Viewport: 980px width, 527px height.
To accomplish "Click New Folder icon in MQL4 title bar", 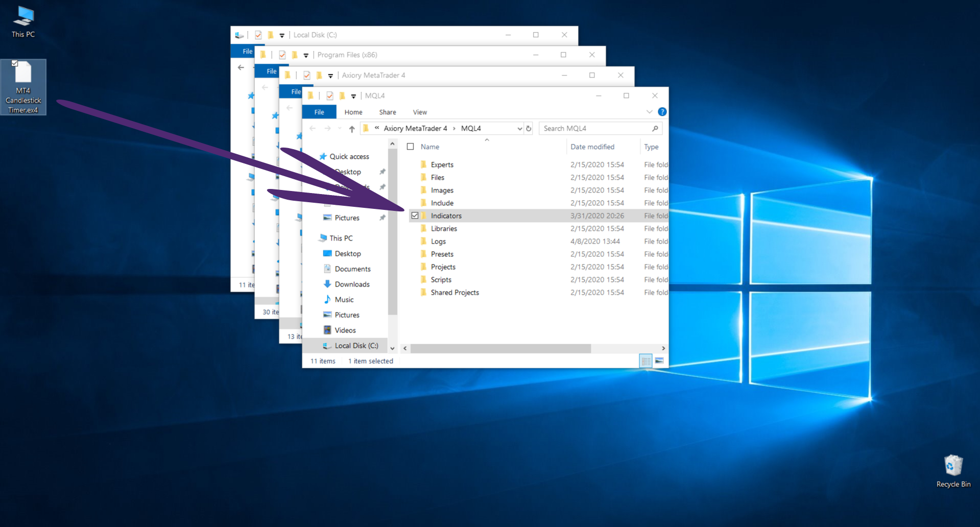I will (x=342, y=95).
